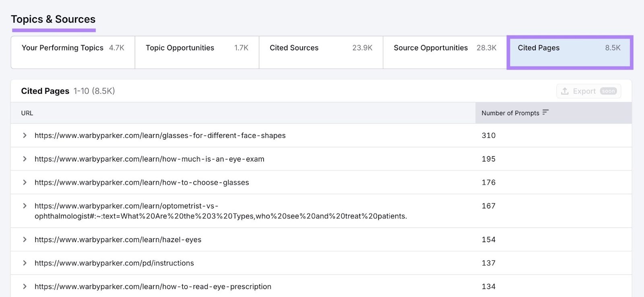Expand the optometrist-vs-ophthalmologist row
Image resolution: width=644 pixels, height=297 pixels.
(25, 206)
